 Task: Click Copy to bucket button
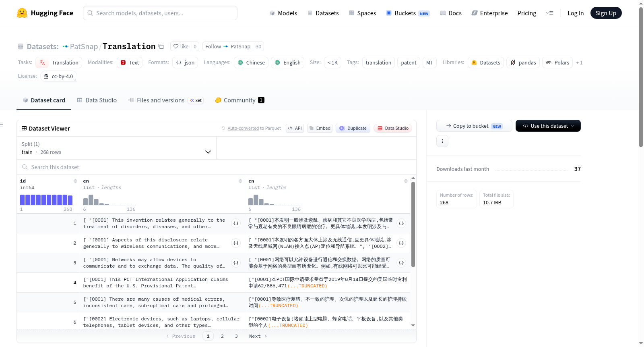pyautogui.click(x=474, y=126)
